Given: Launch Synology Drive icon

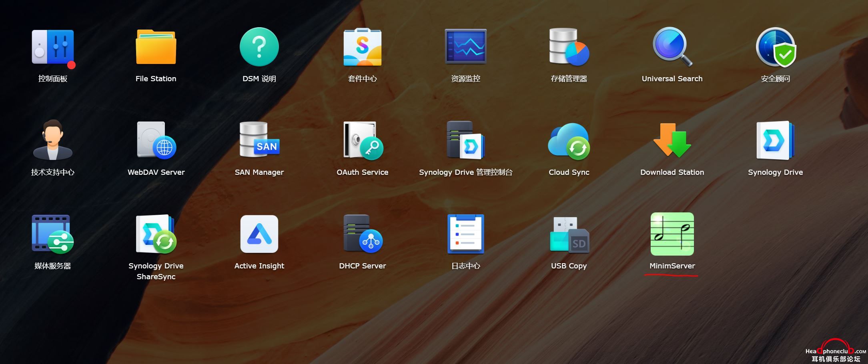Looking at the screenshot, I should point(776,140).
